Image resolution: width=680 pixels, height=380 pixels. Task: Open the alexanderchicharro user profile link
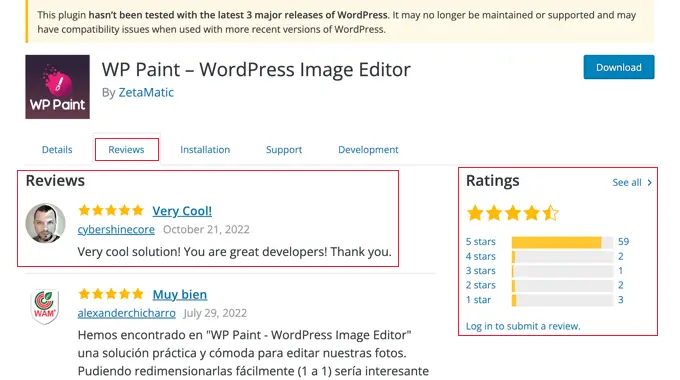click(127, 313)
